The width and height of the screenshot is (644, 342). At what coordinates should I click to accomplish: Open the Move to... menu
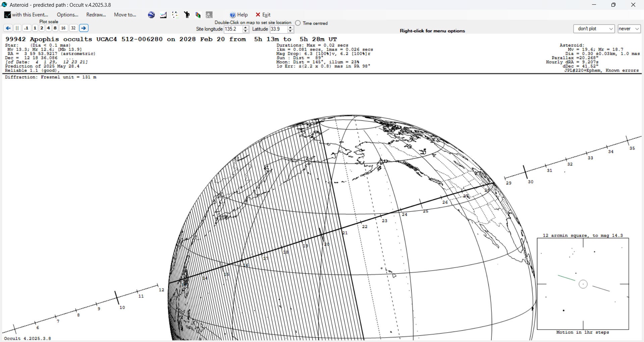(125, 15)
